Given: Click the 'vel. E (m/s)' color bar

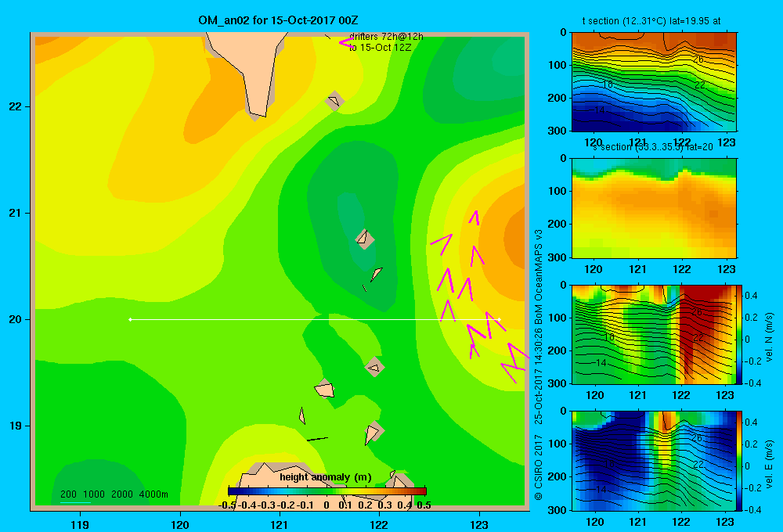Looking at the screenshot, I should pos(740,461).
